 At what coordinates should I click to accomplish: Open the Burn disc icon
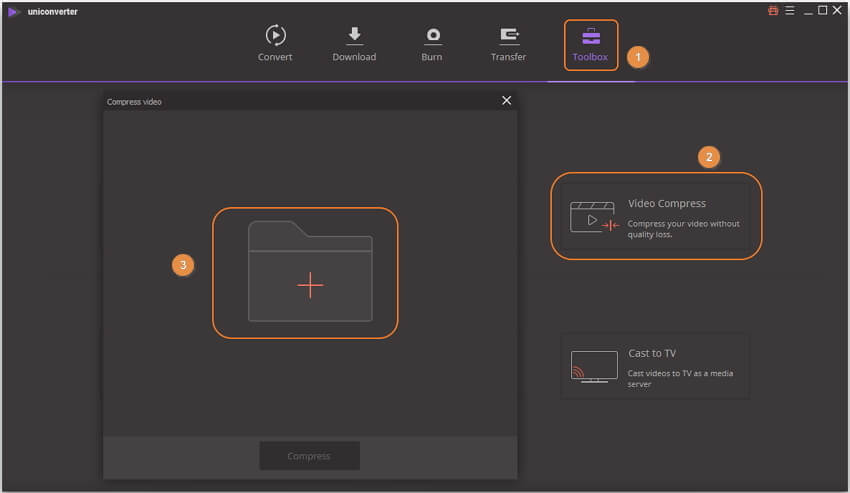click(x=433, y=36)
